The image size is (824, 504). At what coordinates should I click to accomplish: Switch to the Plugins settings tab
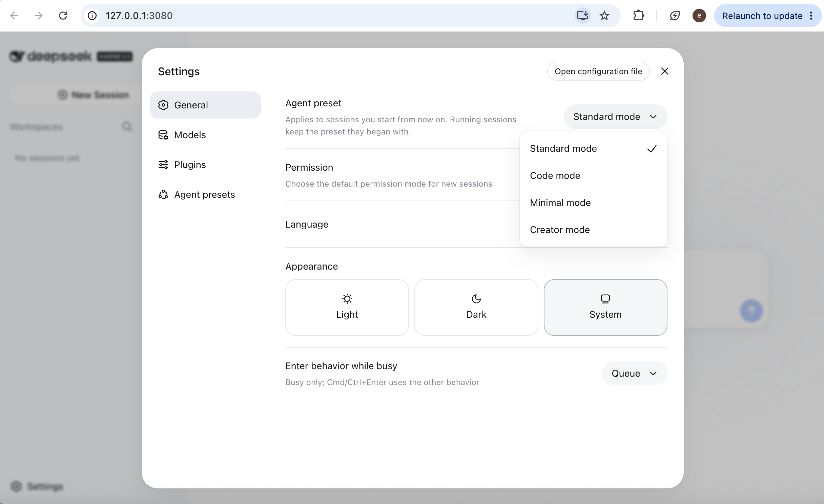(205, 165)
